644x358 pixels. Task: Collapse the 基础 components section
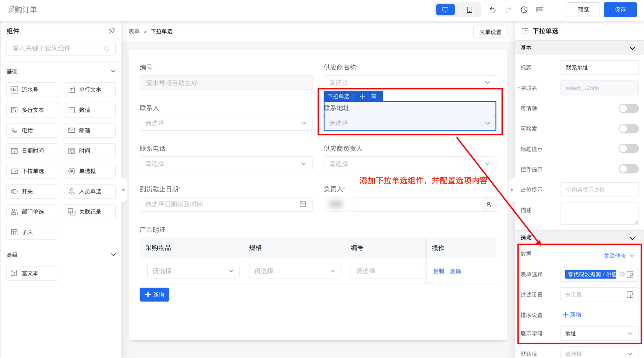113,71
